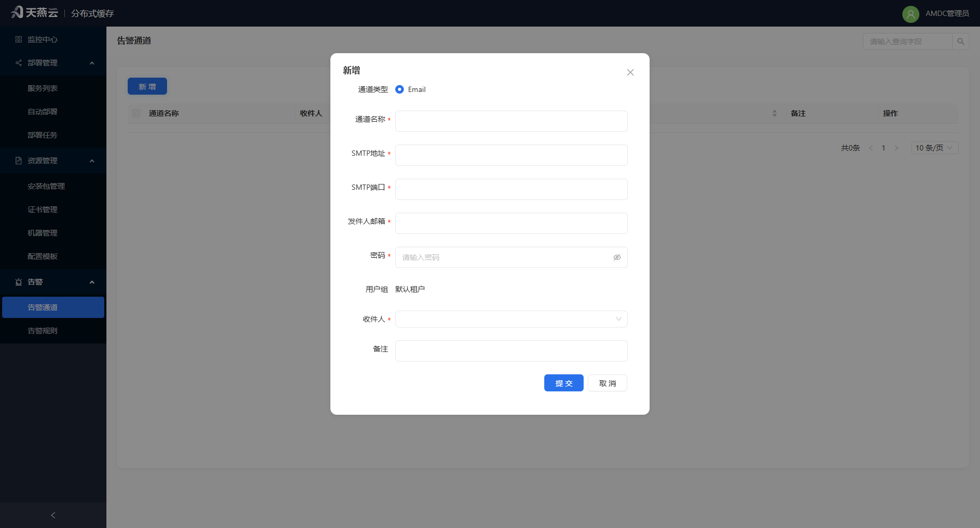Focus the 请输入查询字段 search box

908,41
